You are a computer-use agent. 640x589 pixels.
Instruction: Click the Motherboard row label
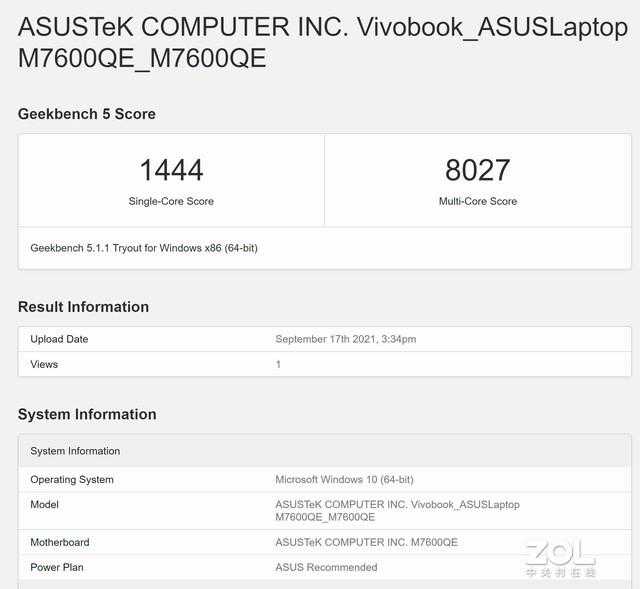[60, 542]
